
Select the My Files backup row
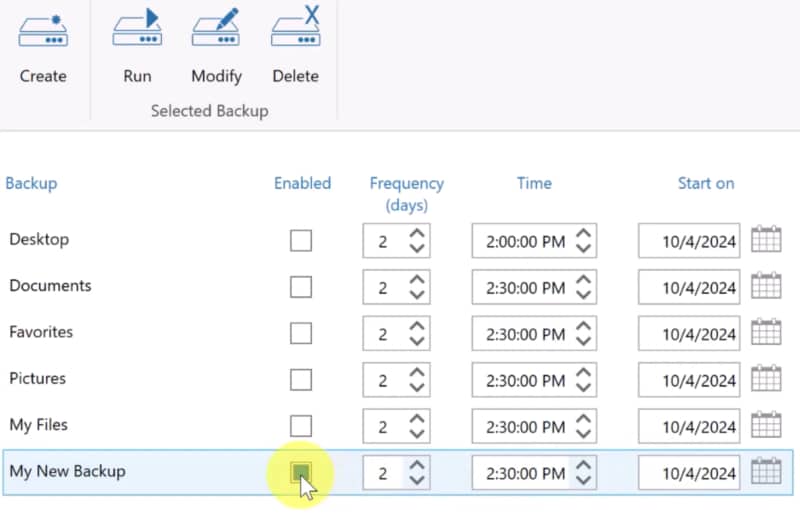click(x=39, y=425)
